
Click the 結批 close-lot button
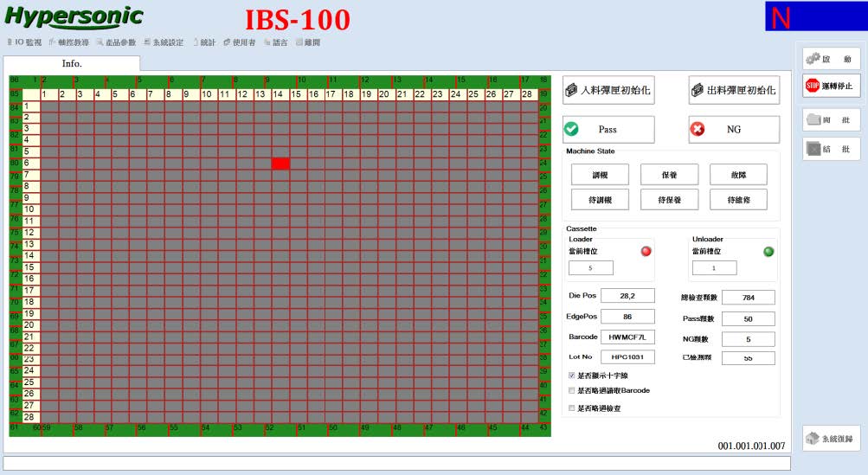click(831, 148)
